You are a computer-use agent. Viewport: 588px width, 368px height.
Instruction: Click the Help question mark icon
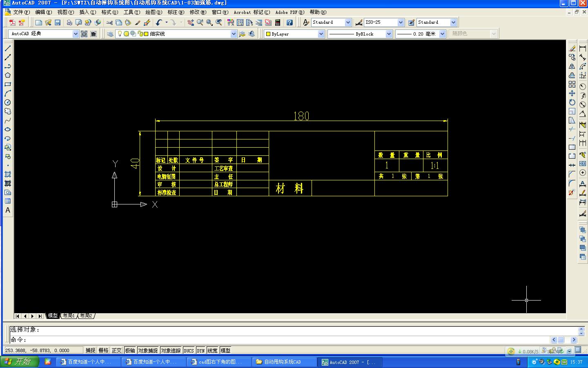tap(290, 22)
